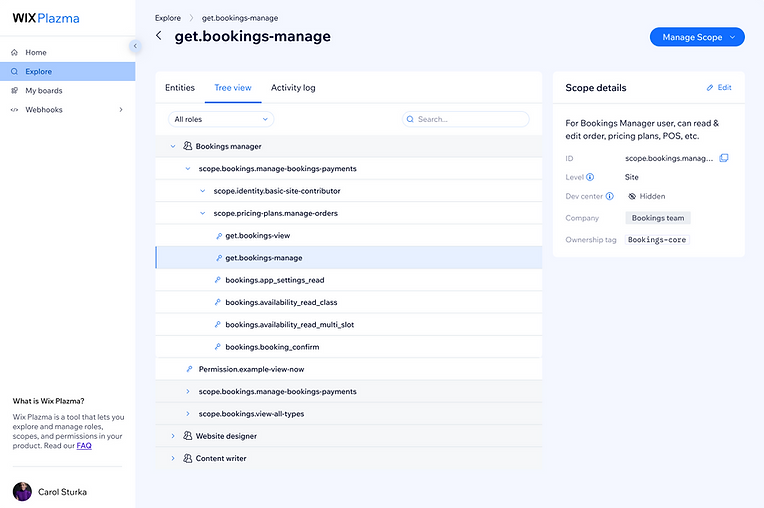Click the Home house icon in sidebar
The image size is (764, 508).
pyautogui.click(x=15, y=52)
